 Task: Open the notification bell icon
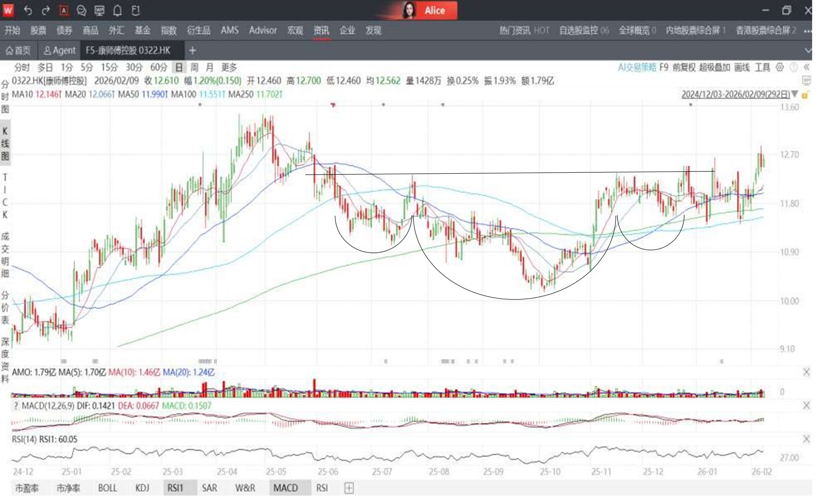point(117,11)
